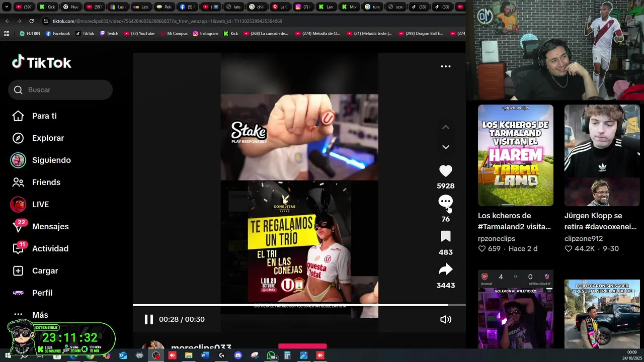Open TikTok bookmark in bookmarks bar
This screenshot has height=362, width=644.
85,34
